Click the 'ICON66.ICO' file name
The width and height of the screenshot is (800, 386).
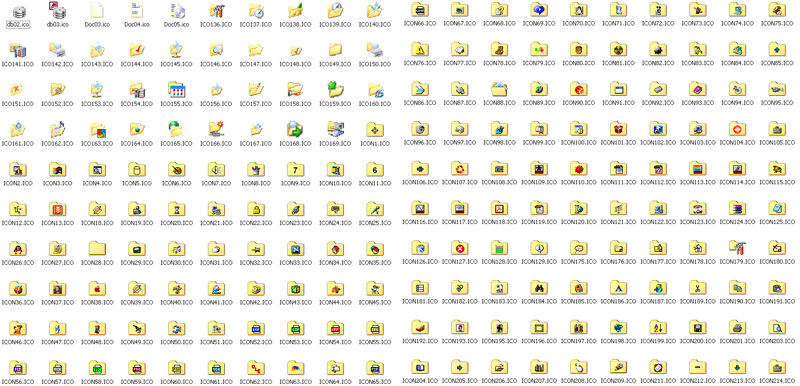(420, 23)
